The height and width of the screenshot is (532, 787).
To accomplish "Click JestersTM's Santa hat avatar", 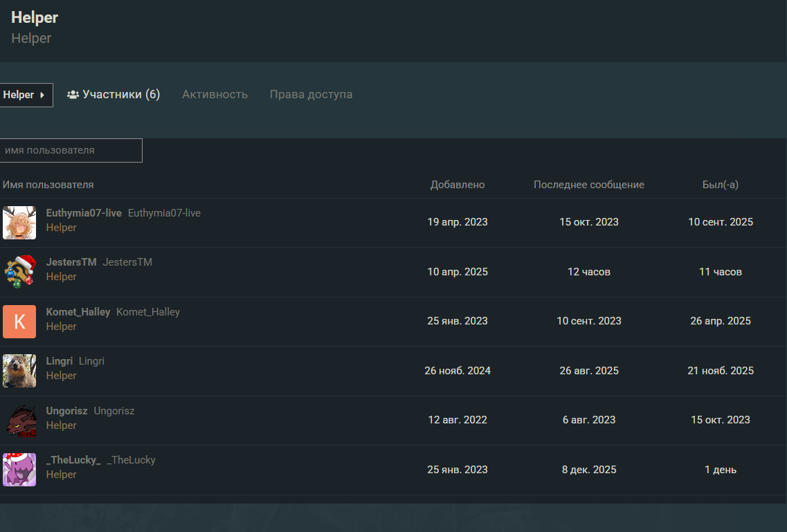I will coord(19,272).
